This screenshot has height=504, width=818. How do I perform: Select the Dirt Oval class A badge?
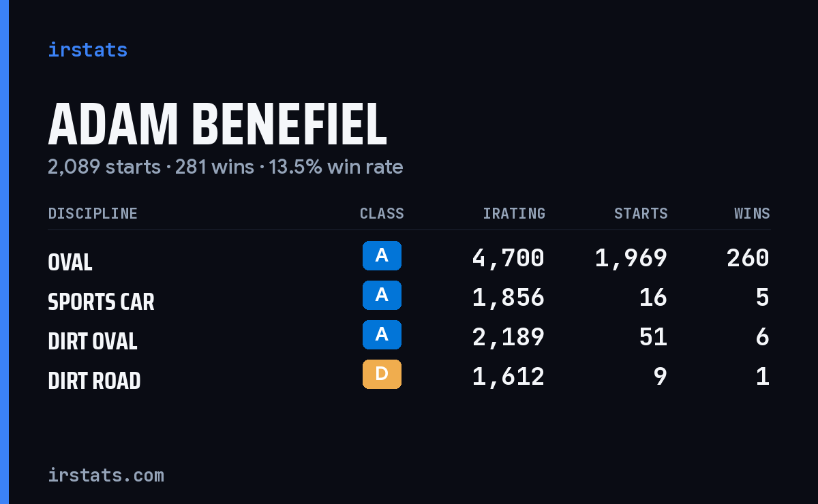[x=382, y=334]
